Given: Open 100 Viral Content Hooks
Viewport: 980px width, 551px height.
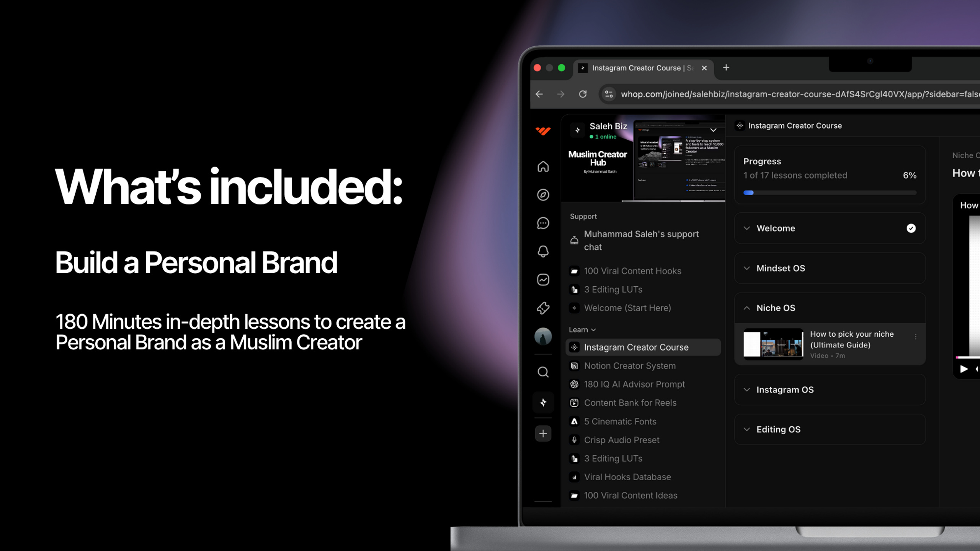Looking at the screenshot, I should (643, 271).
